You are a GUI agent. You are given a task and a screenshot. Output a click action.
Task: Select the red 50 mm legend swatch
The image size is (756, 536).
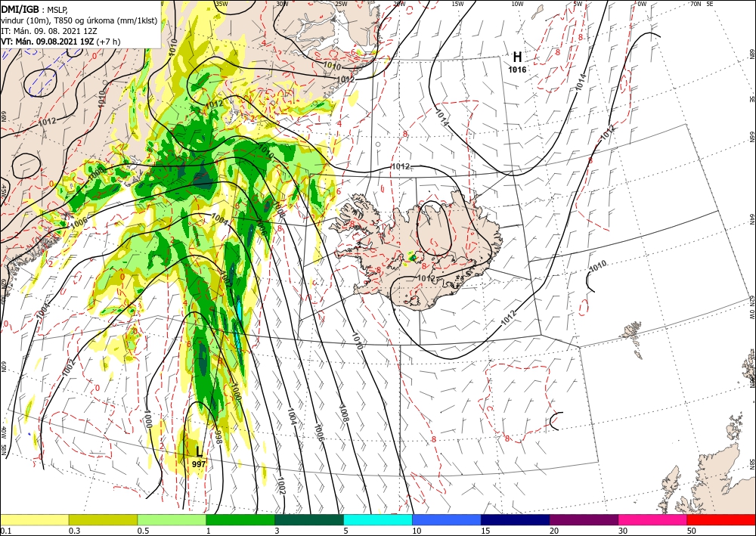[x=721, y=519]
